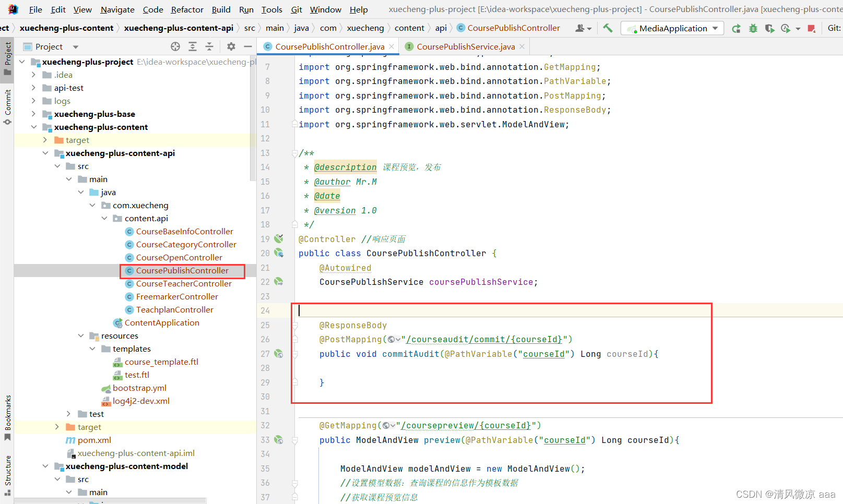The height and width of the screenshot is (504, 843).
Task: Click gutter icon on line 27
Action: [x=279, y=354]
